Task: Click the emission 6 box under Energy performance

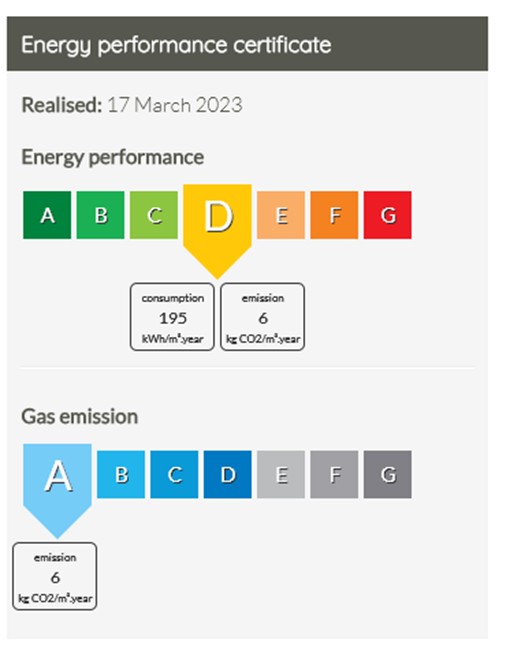Action: click(262, 317)
